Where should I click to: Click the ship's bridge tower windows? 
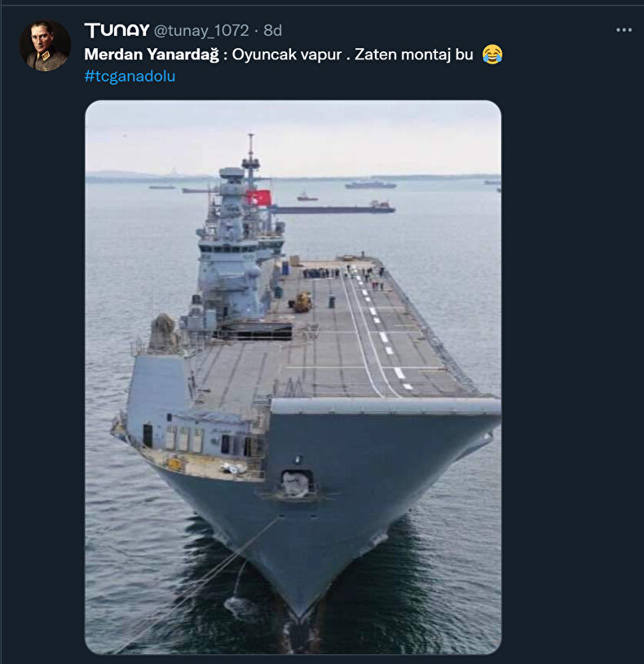pyautogui.click(x=229, y=248)
